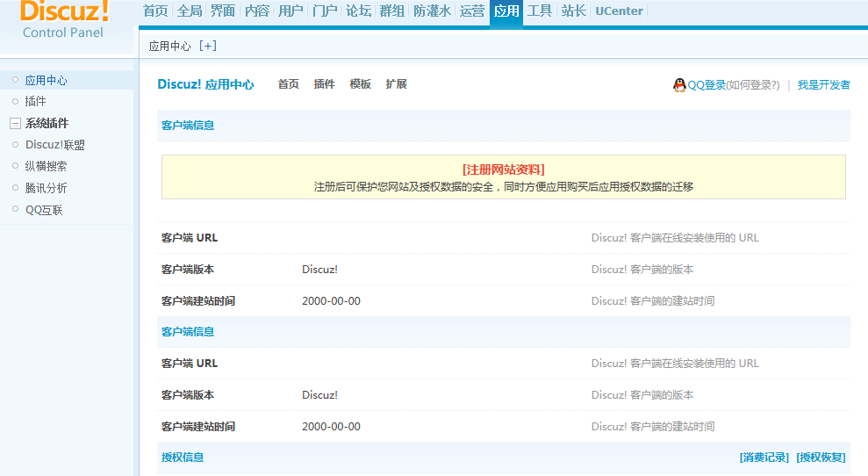Open the 工具 top navigation menu
868x476 pixels.
click(x=540, y=11)
